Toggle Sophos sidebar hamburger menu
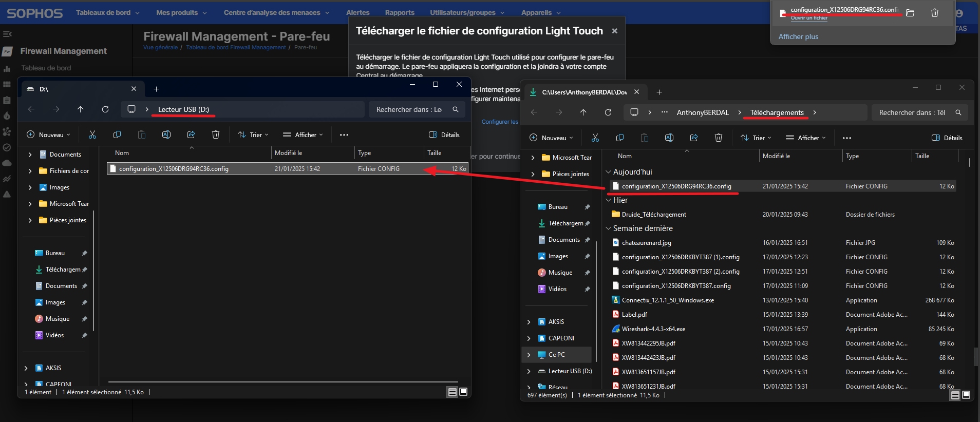This screenshot has width=980, height=422. coord(7,34)
